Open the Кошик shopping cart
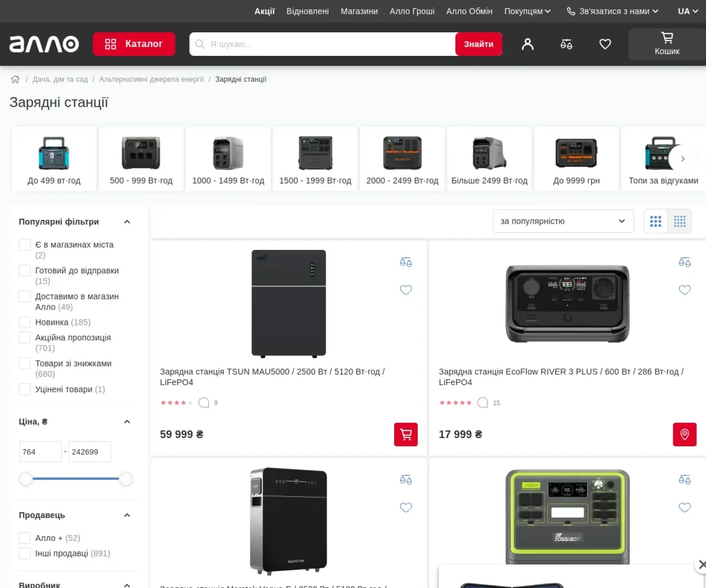 point(667,44)
